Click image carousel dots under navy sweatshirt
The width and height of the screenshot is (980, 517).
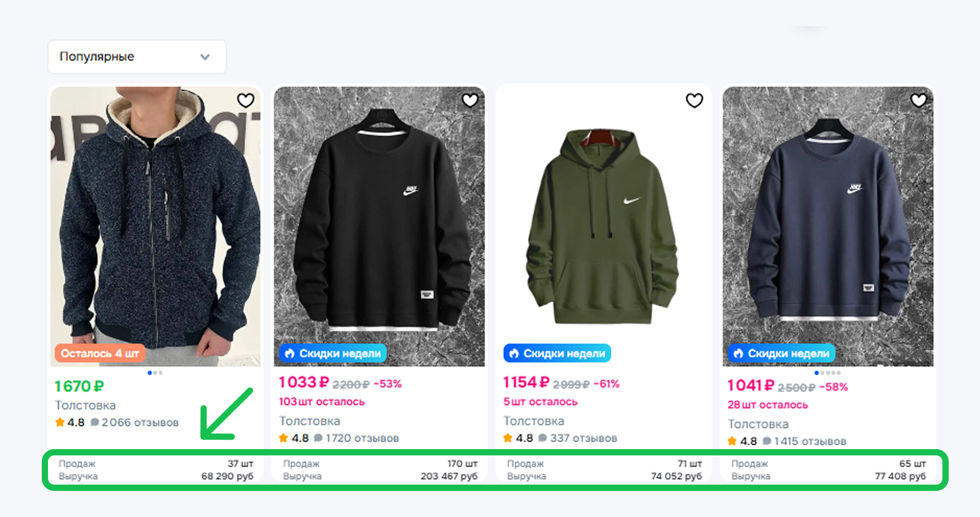click(x=828, y=373)
